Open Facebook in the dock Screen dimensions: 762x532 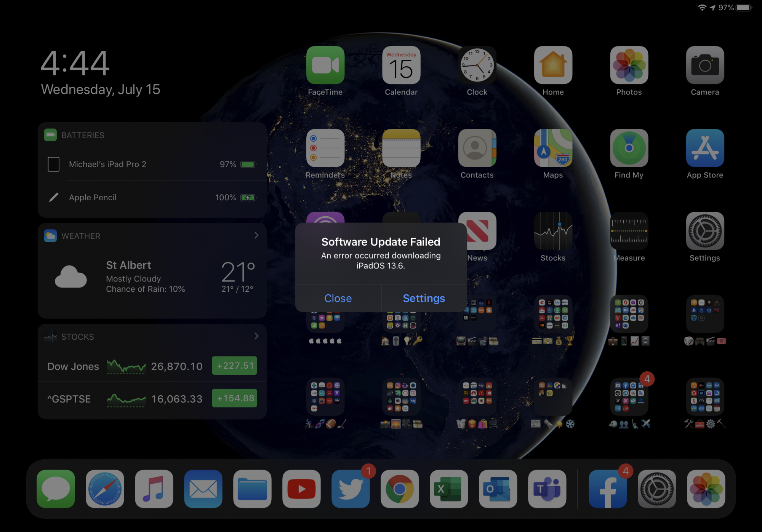[x=607, y=489]
